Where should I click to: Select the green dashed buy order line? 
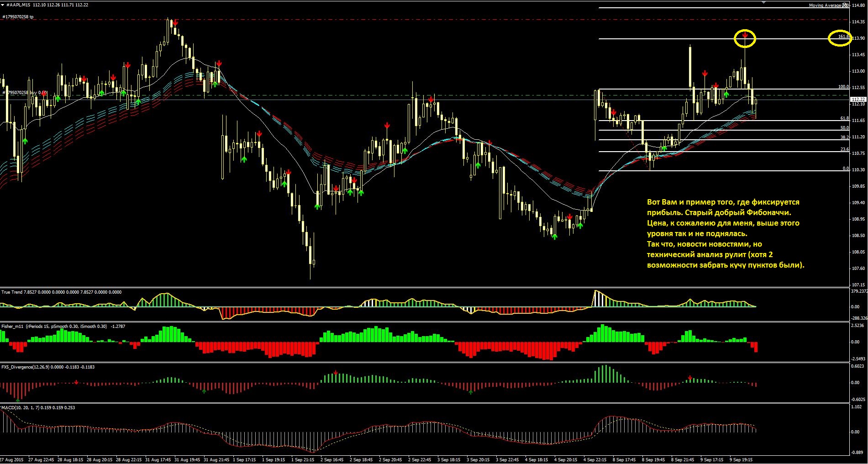click(x=425, y=95)
